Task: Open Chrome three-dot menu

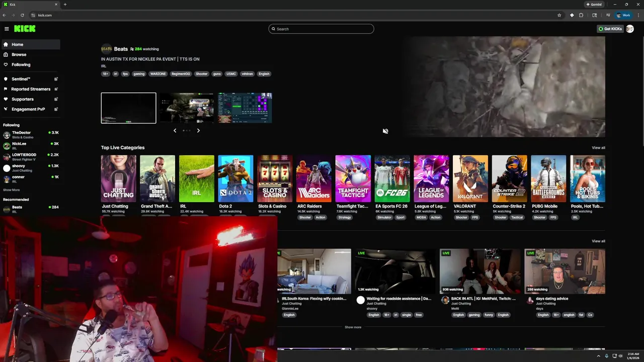Action: pyautogui.click(x=638, y=15)
